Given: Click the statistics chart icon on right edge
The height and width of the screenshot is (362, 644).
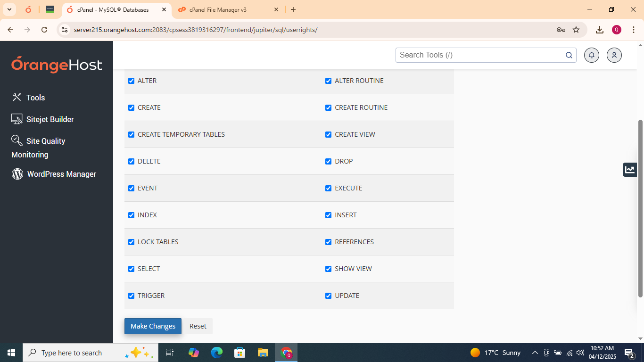Looking at the screenshot, I should pyautogui.click(x=630, y=169).
